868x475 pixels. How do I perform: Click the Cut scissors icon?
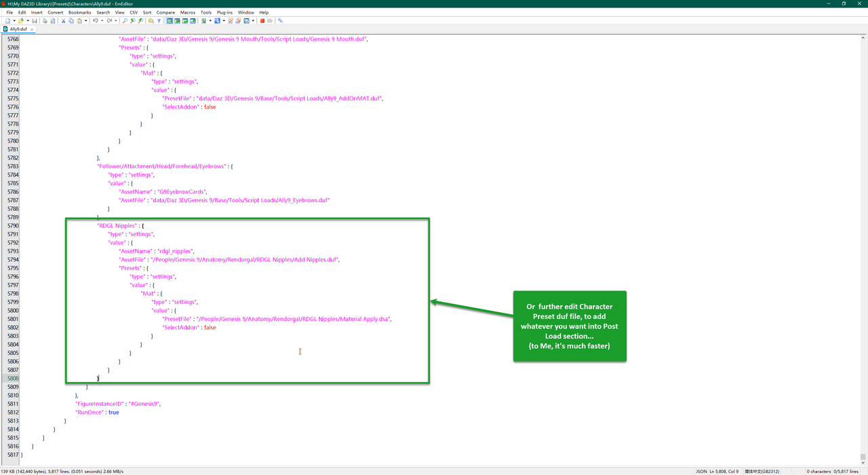63,20
